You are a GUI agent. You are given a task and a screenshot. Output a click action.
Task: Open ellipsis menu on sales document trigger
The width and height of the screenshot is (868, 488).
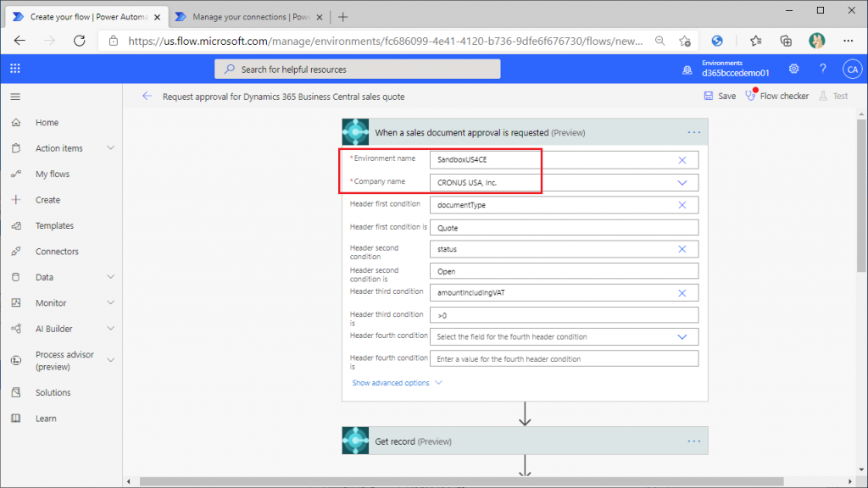(x=693, y=132)
